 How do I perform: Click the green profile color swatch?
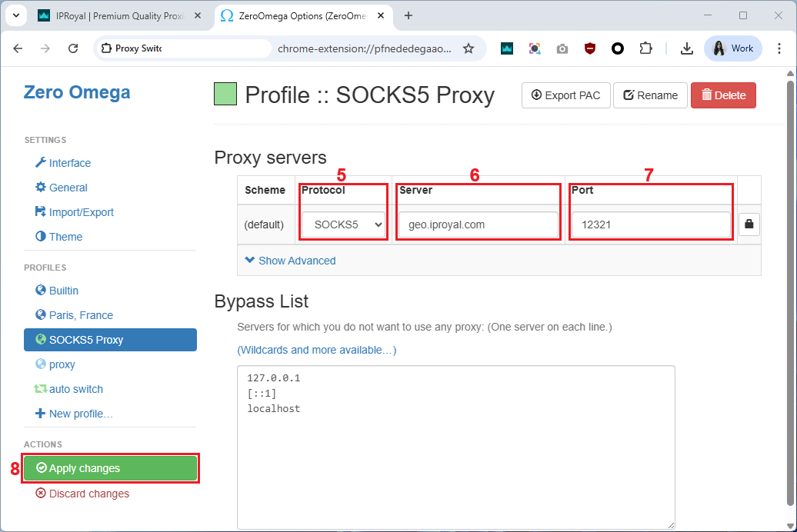click(225, 95)
